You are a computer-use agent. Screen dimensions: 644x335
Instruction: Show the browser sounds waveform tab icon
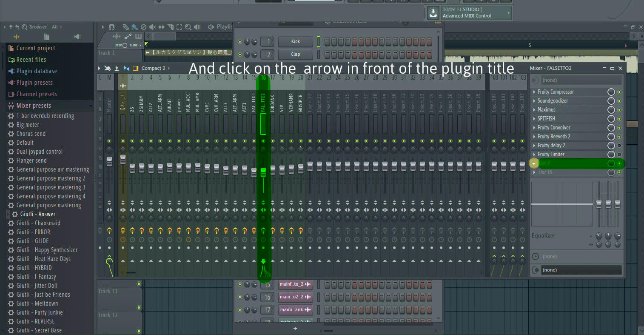pyautogui.click(x=17, y=37)
